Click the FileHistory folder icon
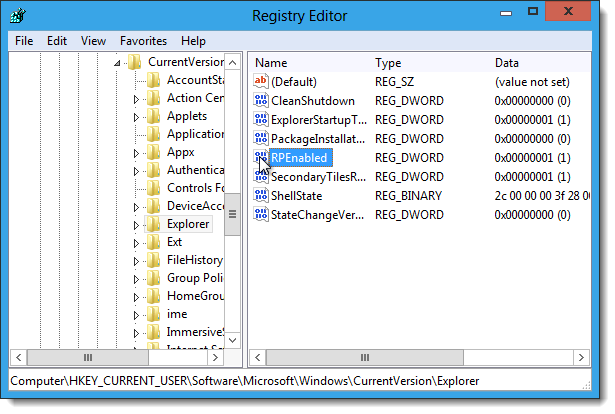This screenshot has height=414, width=615. coord(153,260)
